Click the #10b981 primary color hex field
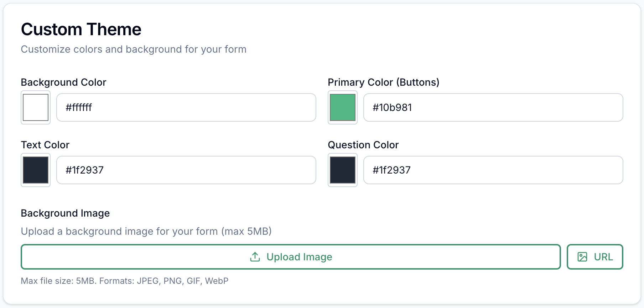The width and height of the screenshot is (644, 308). click(x=493, y=107)
